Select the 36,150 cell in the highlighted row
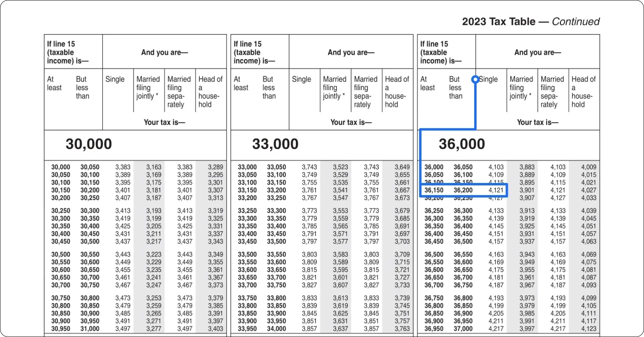This screenshot has height=337, width=644. (x=433, y=190)
